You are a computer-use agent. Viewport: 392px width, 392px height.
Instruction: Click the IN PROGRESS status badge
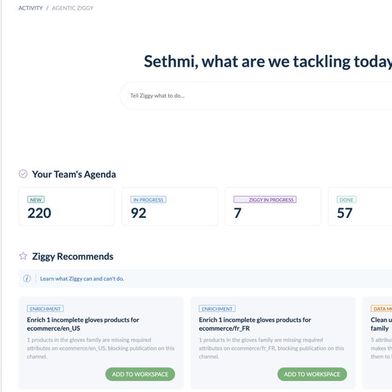coord(148,200)
